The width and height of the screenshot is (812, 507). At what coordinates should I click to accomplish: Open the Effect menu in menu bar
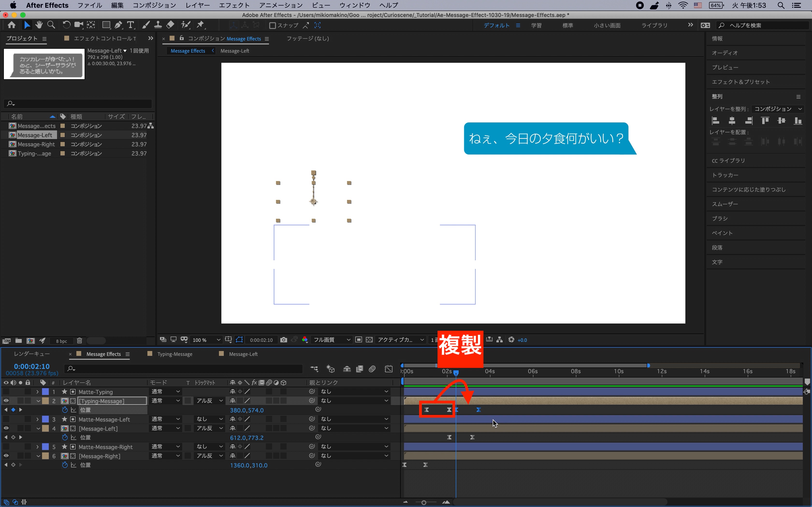(234, 5)
